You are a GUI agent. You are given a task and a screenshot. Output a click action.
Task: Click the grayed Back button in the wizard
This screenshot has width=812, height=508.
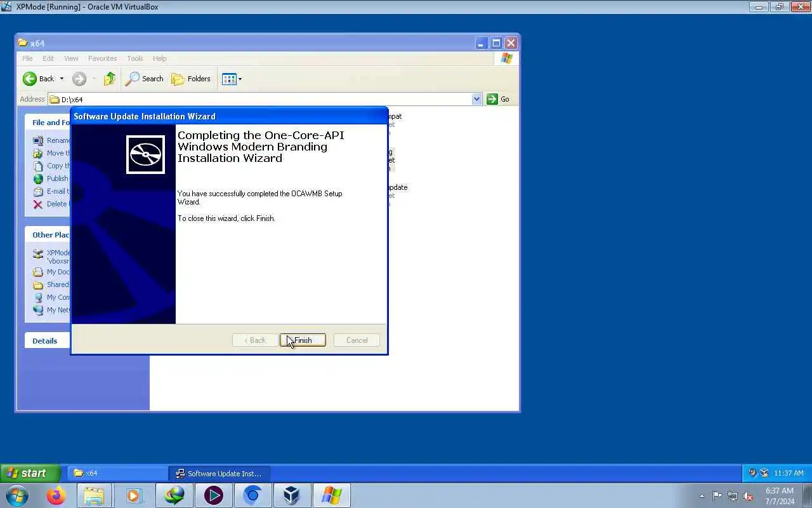[x=255, y=340]
